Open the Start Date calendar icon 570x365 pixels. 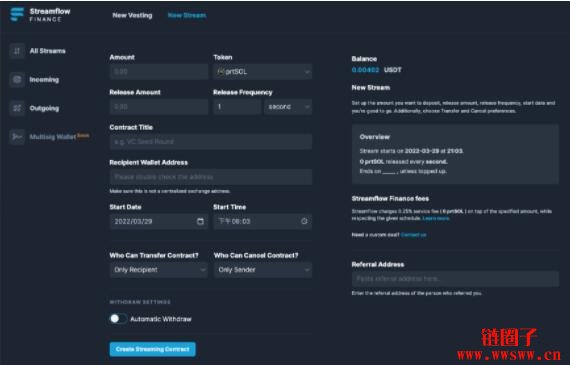pos(200,221)
